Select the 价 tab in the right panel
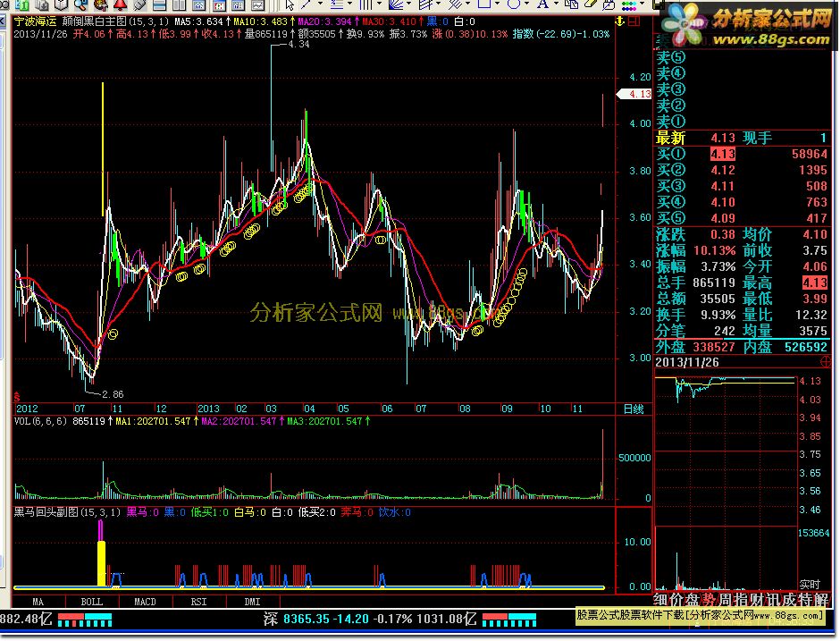Image resolution: width=840 pixels, height=641 pixels. [677, 599]
